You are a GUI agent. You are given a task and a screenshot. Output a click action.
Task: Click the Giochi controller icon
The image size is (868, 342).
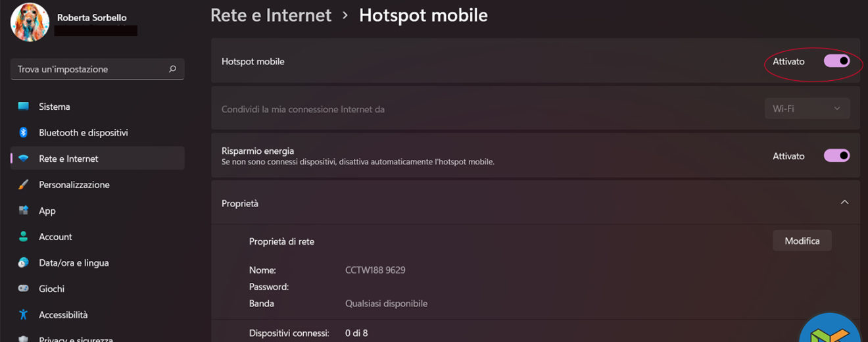tap(24, 289)
